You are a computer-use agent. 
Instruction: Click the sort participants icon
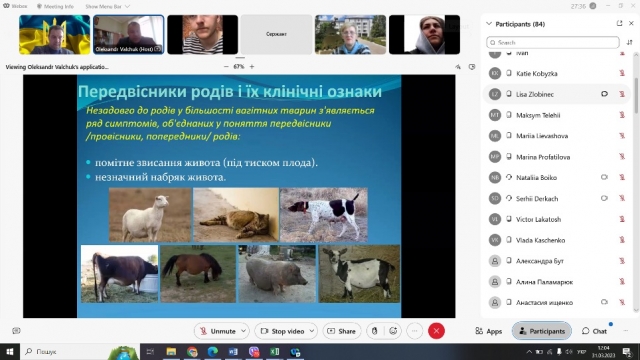[x=629, y=42]
